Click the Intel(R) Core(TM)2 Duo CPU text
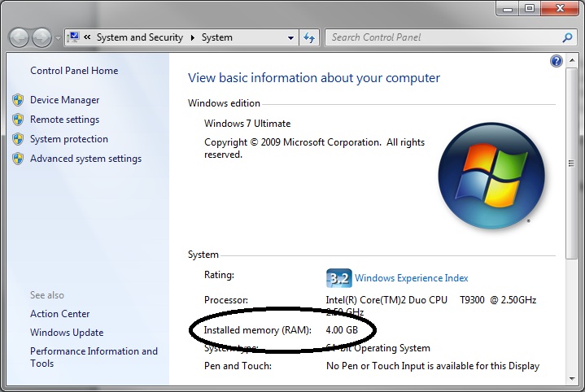This screenshot has height=392, width=585. [x=386, y=300]
